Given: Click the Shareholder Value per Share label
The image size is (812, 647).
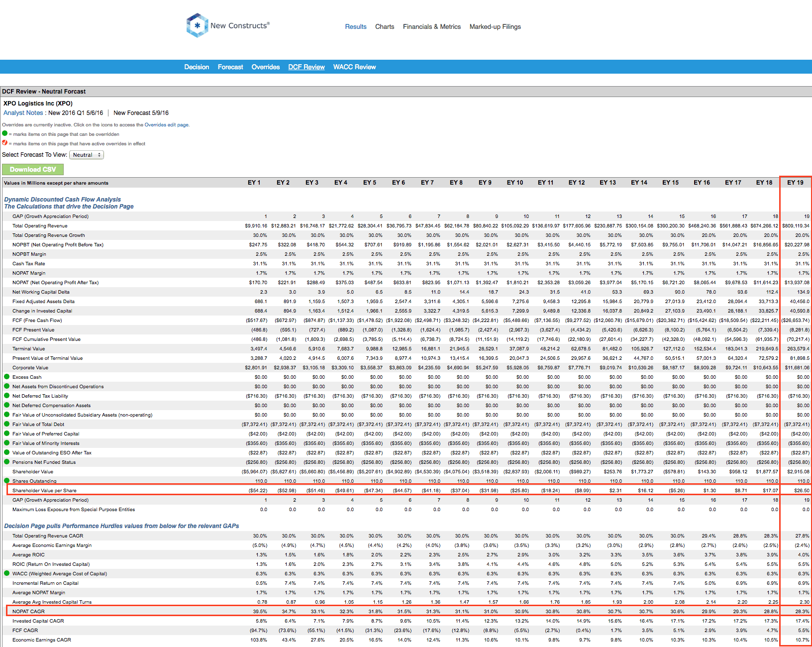Looking at the screenshot, I should coord(44,491).
